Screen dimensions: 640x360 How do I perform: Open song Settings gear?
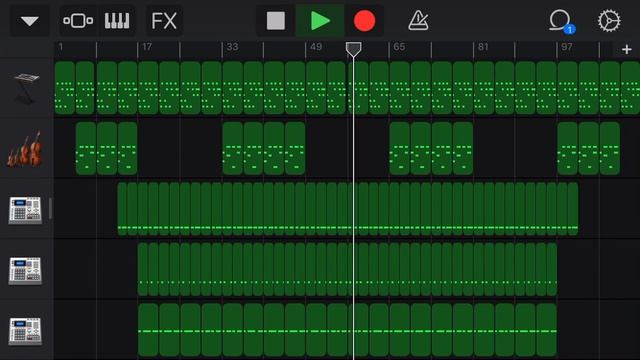[x=609, y=21]
